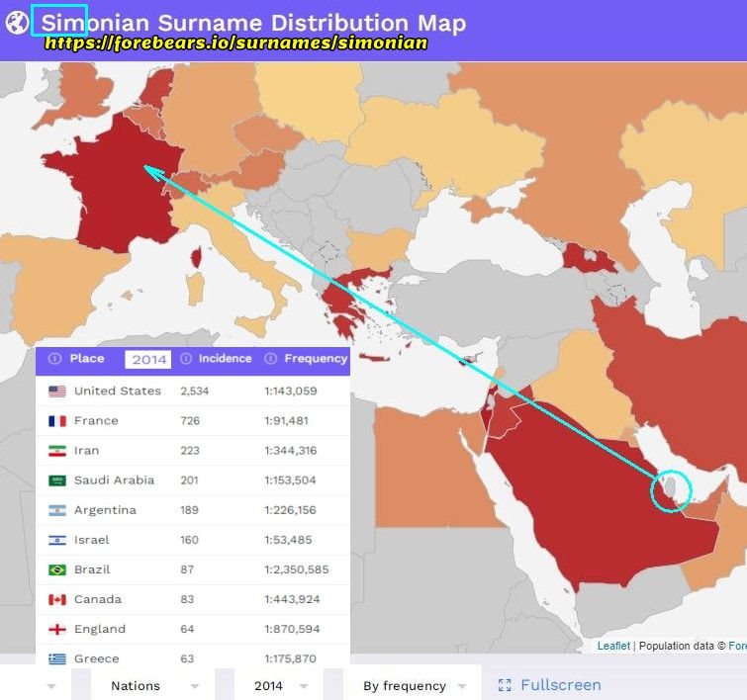Click the United States flag icon
Image resolution: width=747 pixels, height=700 pixels.
point(57,392)
